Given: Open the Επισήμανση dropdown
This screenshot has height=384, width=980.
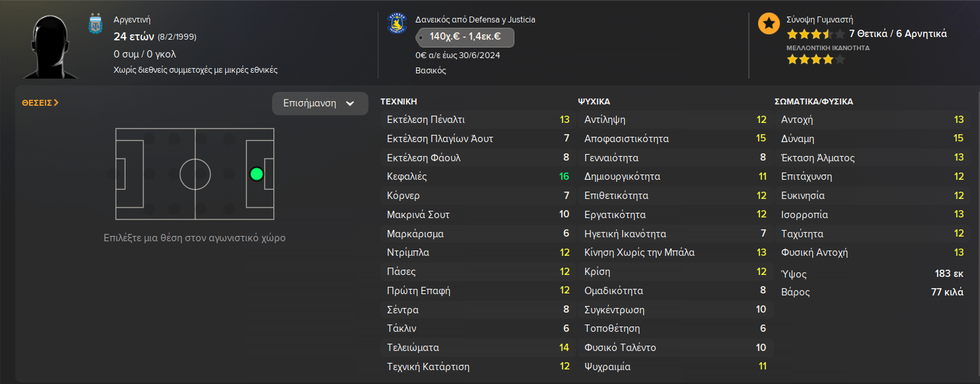Looking at the screenshot, I should (320, 104).
